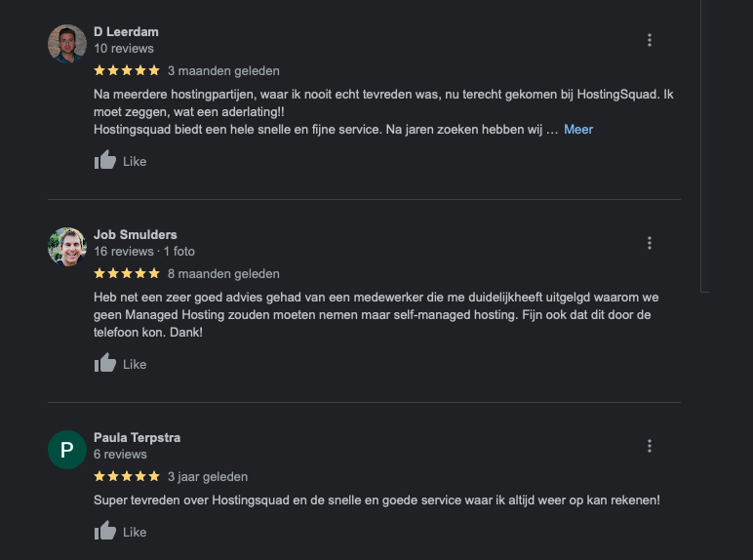753x560 pixels.
Task: Click the '16 reviews · 1 foto' text
Action: [x=144, y=252]
